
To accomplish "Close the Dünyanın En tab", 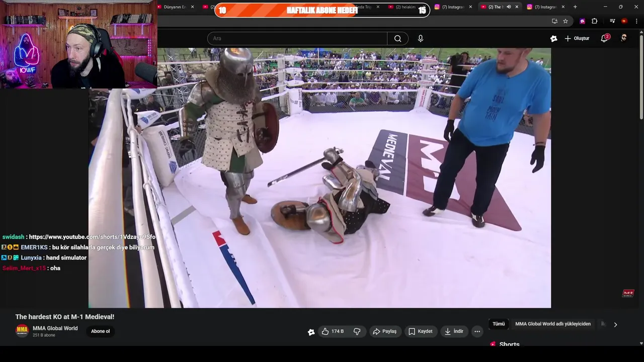I will click(192, 7).
